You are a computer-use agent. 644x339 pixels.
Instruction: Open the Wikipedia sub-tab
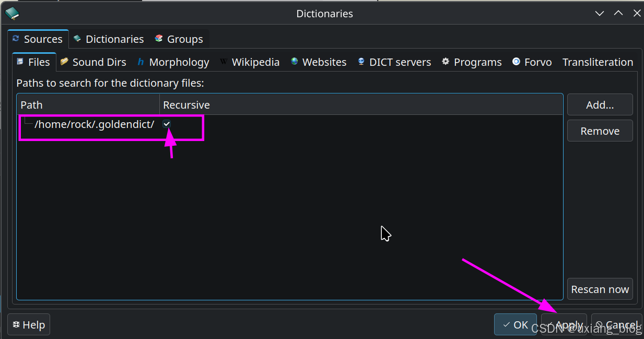(x=250, y=62)
